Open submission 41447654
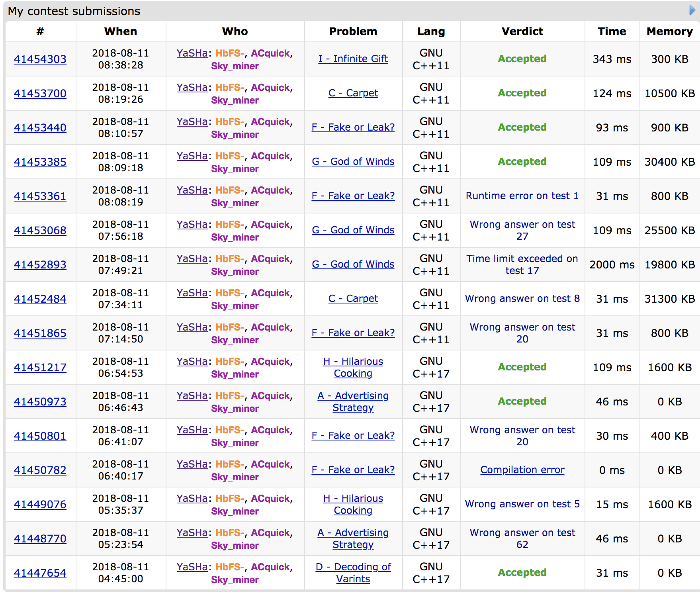The width and height of the screenshot is (700, 595). click(40, 573)
